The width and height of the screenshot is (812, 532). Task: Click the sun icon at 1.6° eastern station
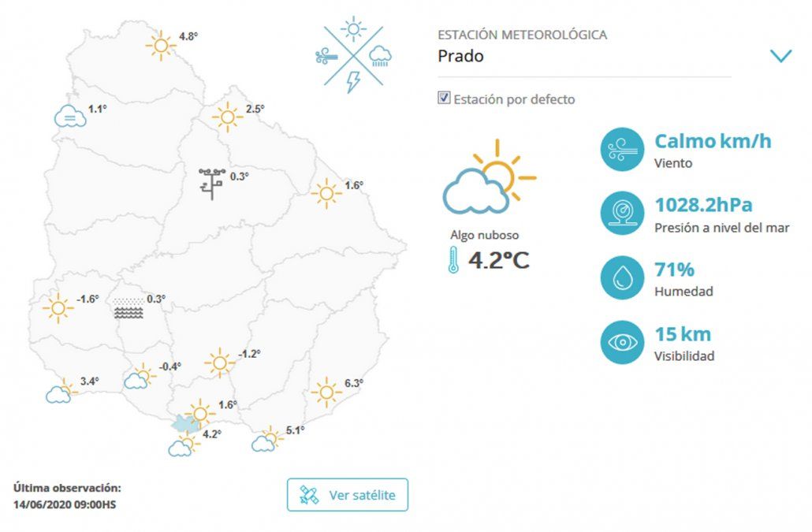tap(325, 193)
